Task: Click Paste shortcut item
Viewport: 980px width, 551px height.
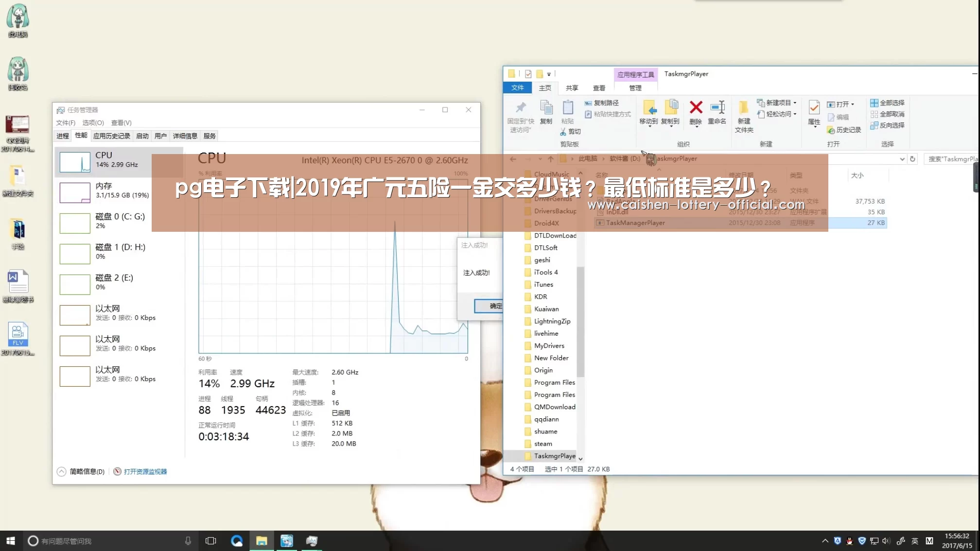Action: (608, 114)
